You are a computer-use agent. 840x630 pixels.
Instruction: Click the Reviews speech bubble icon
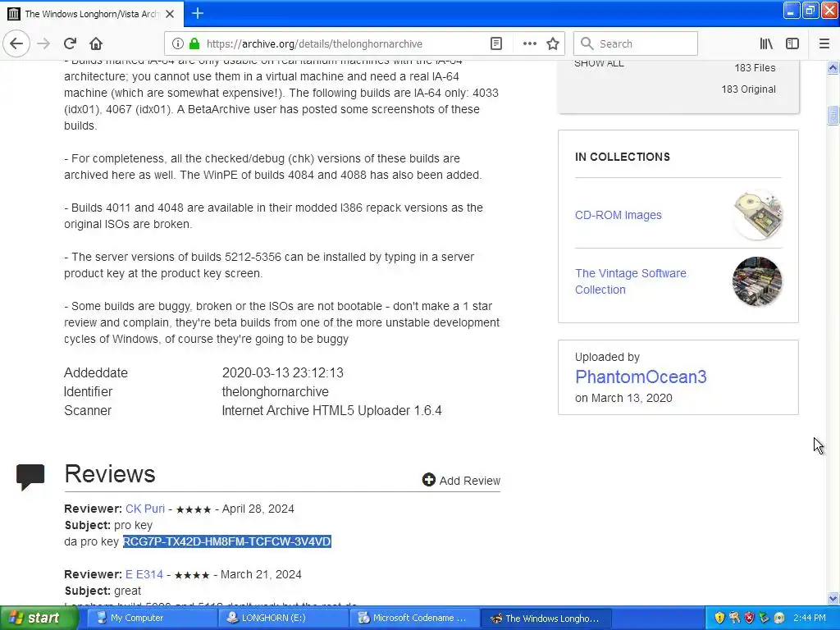click(x=30, y=477)
